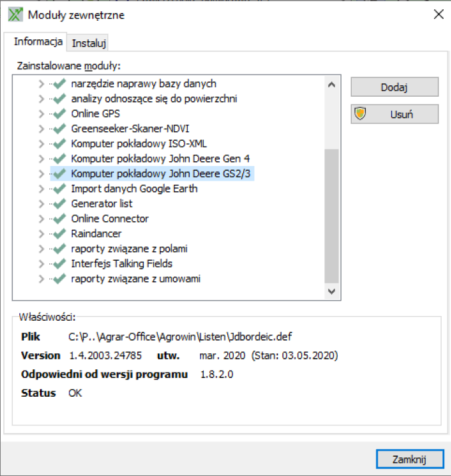Click checkmark icon of Import danych Google Earth
This screenshot has width=451, height=476.
(x=60, y=189)
